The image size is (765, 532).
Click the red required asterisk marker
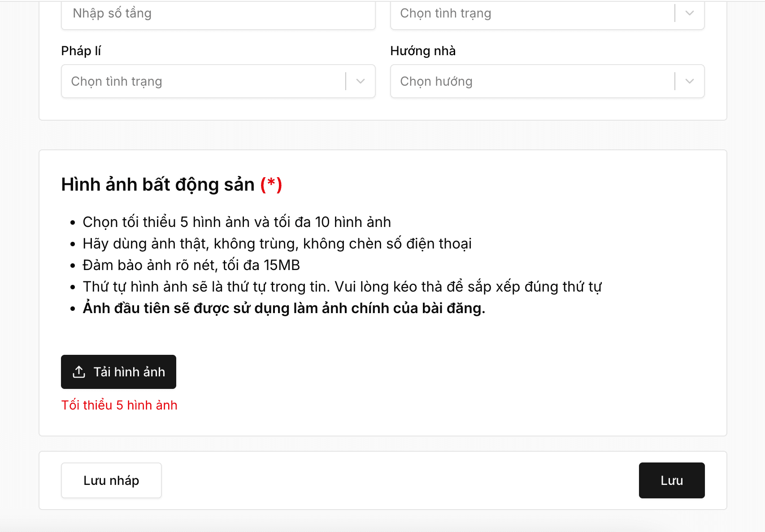click(271, 184)
